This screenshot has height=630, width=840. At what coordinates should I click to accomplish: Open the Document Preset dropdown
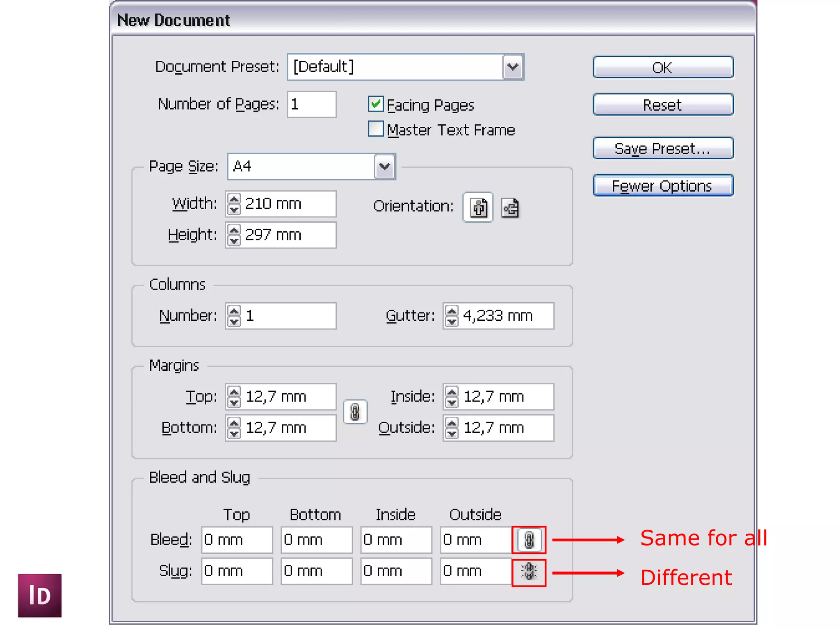click(513, 67)
